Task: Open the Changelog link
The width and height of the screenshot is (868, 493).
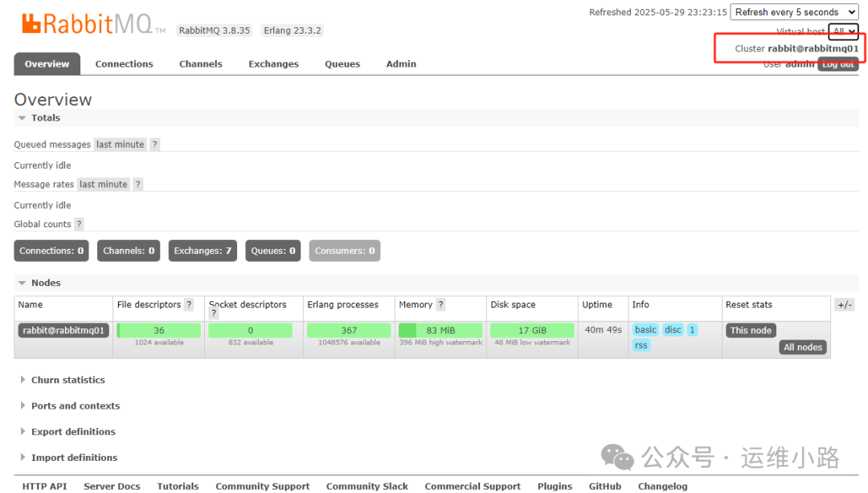Action: (662, 487)
